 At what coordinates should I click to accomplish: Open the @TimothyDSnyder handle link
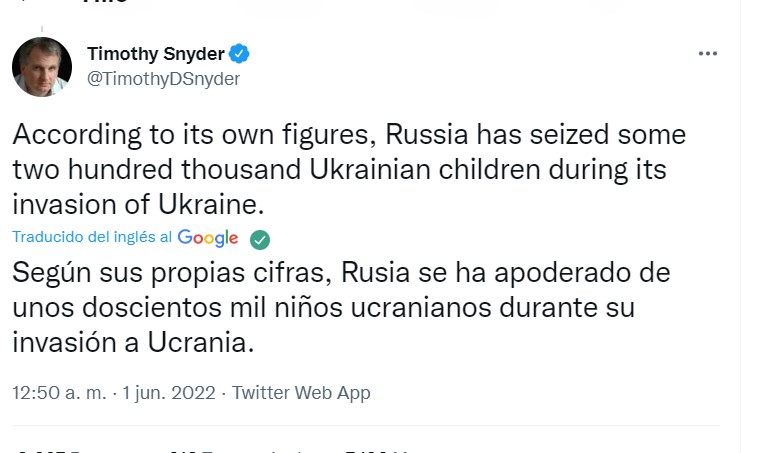(x=164, y=79)
